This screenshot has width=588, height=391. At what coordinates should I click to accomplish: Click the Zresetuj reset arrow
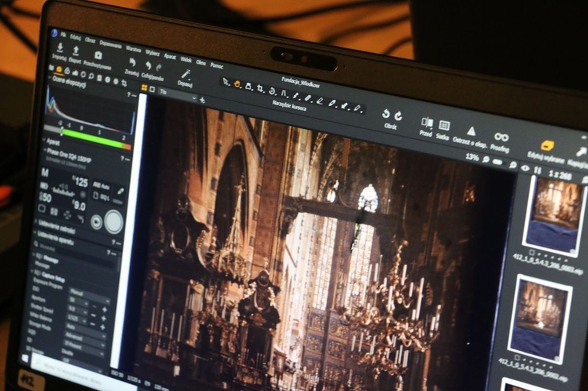132,62
